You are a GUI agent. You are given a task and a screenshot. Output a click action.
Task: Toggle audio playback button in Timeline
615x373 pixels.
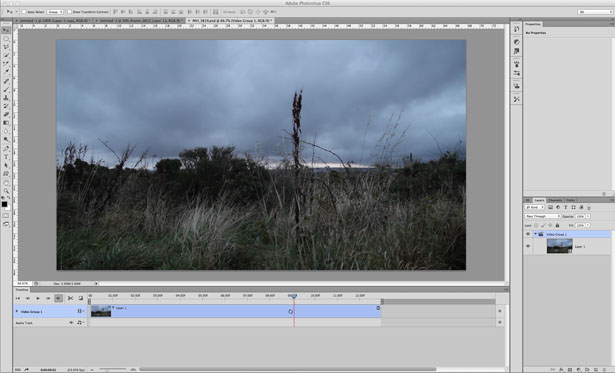58,298
